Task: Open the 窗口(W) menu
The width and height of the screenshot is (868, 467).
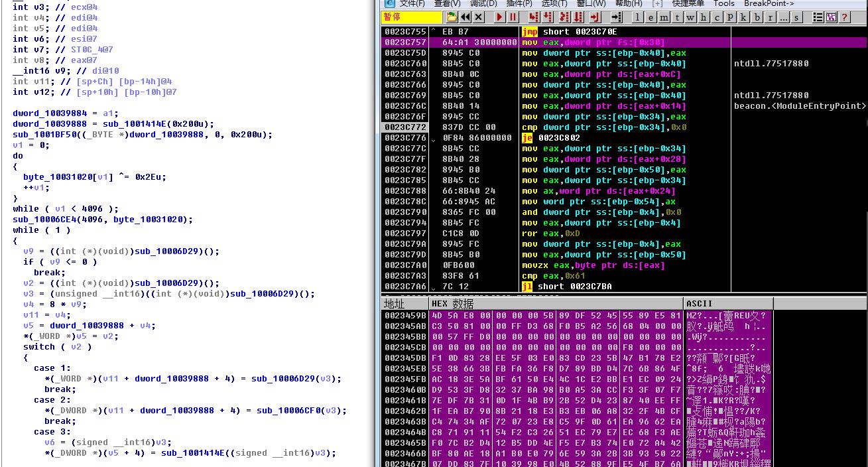Action: click(591, 3)
